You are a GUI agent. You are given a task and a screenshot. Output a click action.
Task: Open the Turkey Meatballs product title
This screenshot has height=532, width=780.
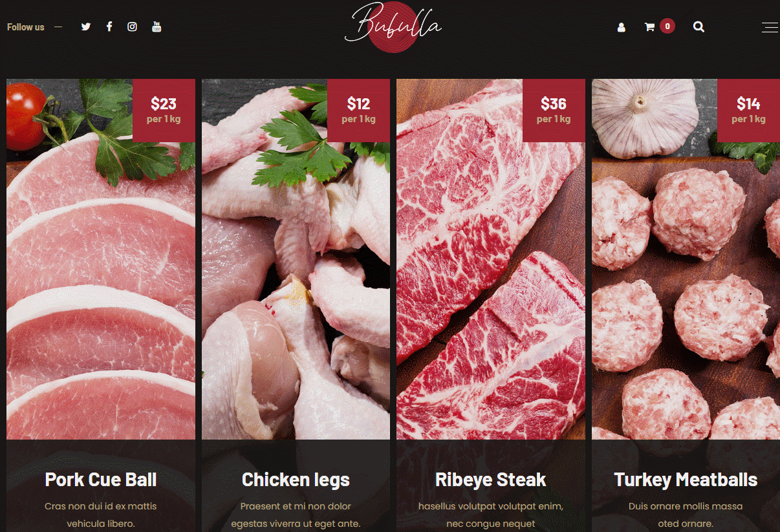pyautogui.click(x=686, y=480)
